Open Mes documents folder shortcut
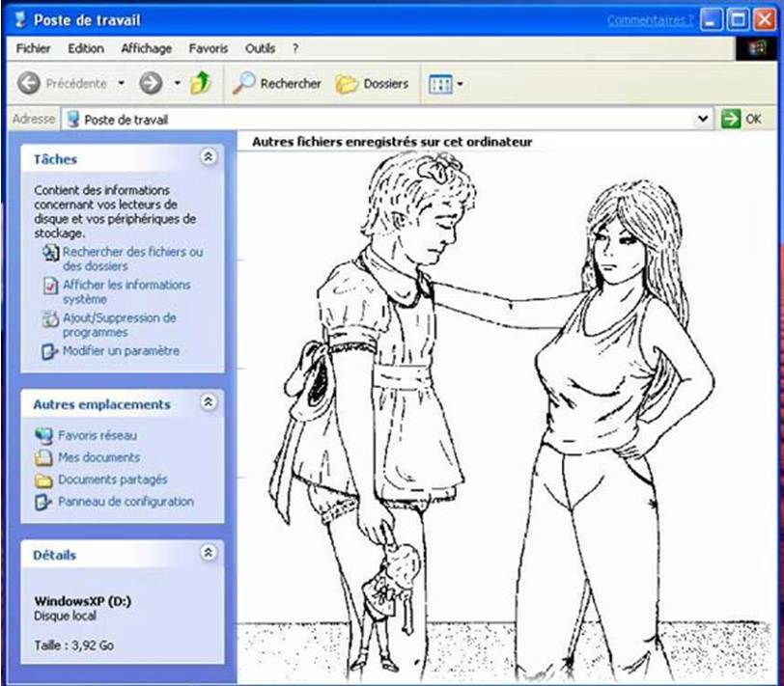 (x=98, y=457)
